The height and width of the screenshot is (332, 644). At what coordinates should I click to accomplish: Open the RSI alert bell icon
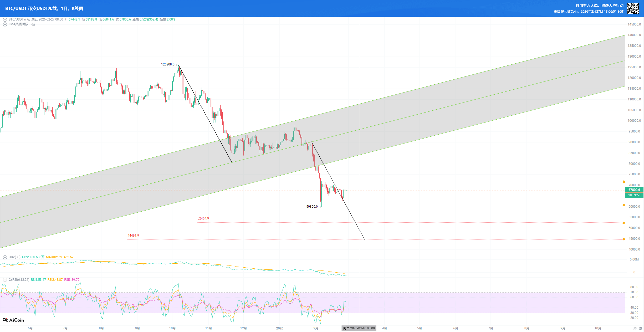10,280
